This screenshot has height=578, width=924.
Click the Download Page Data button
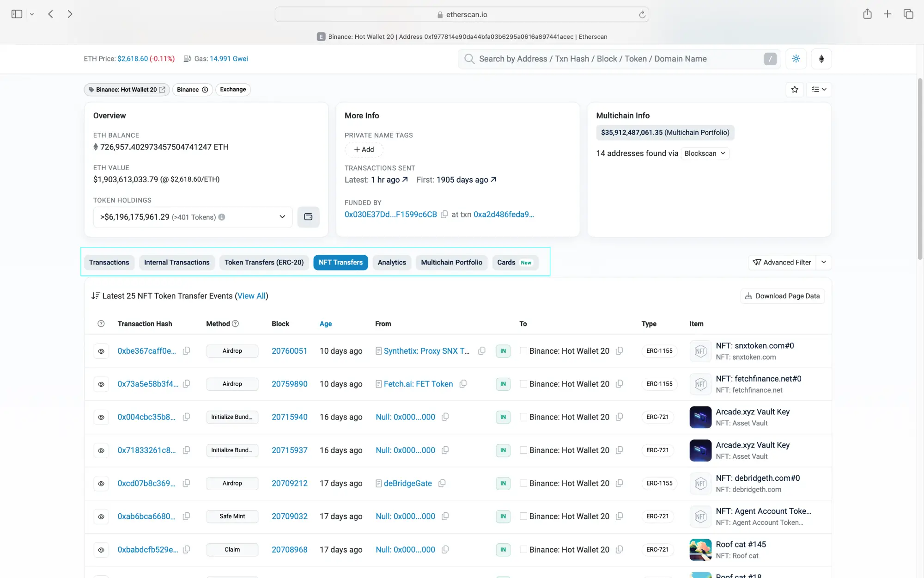tap(783, 296)
